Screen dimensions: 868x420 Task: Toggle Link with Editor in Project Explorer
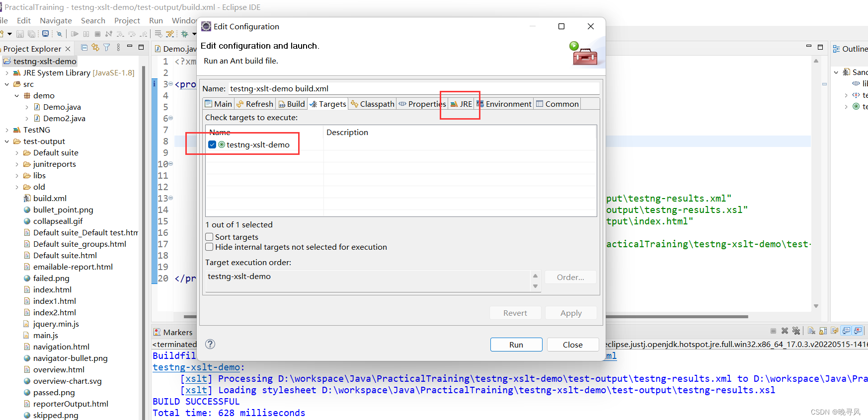(95, 47)
